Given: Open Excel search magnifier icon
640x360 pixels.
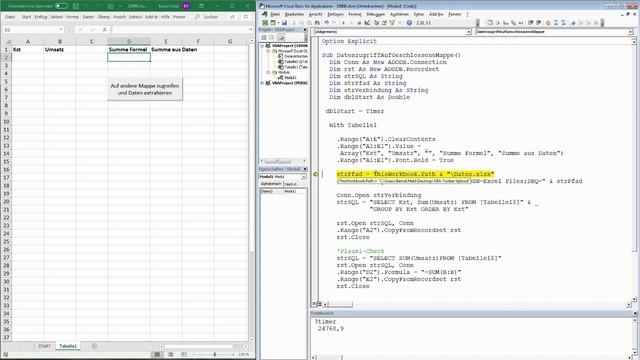Looking at the screenshot, I should click(x=197, y=17).
